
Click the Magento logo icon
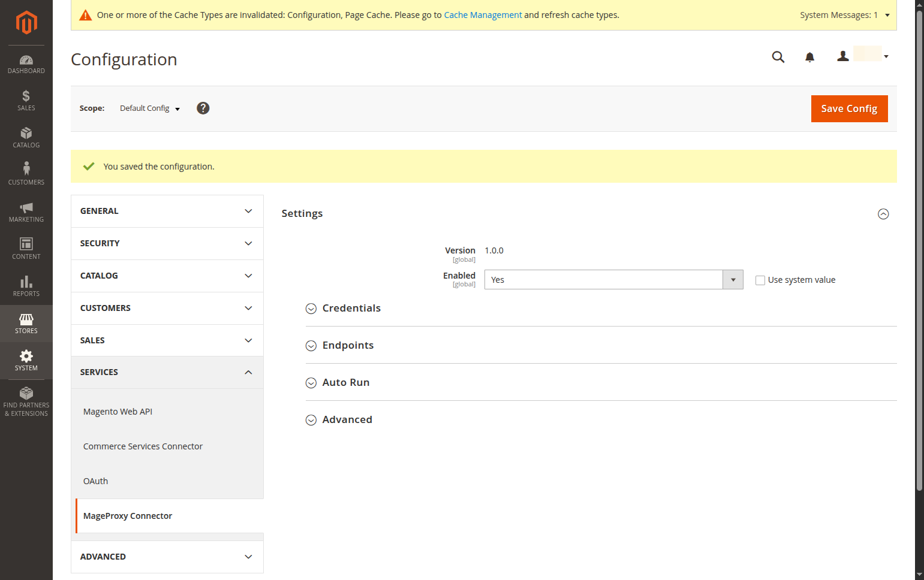tap(26, 23)
